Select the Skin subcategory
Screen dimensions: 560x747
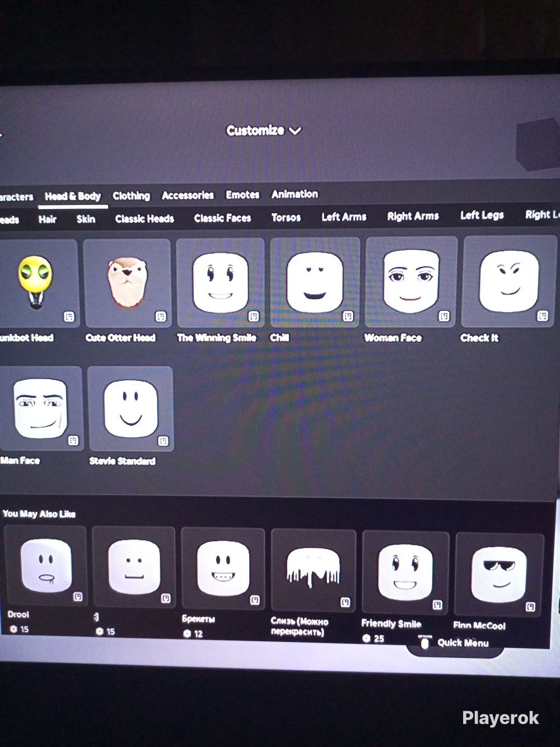point(86,219)
